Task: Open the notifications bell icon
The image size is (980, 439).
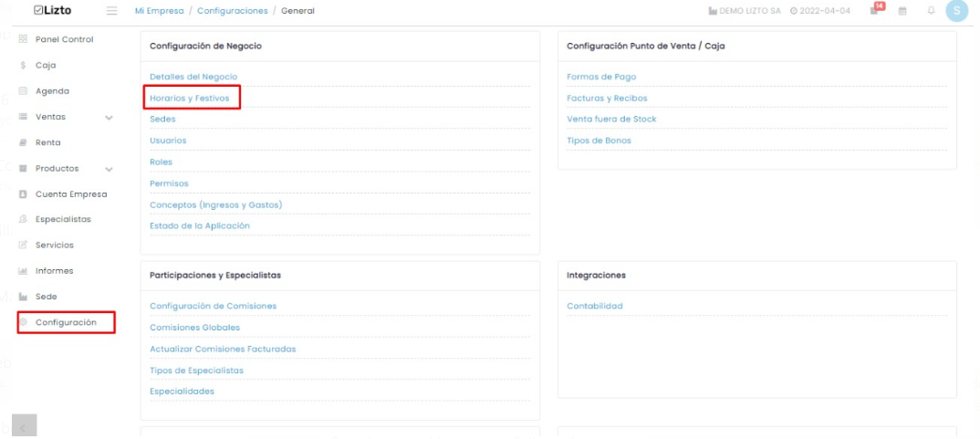Action: [x=932, y=11]
